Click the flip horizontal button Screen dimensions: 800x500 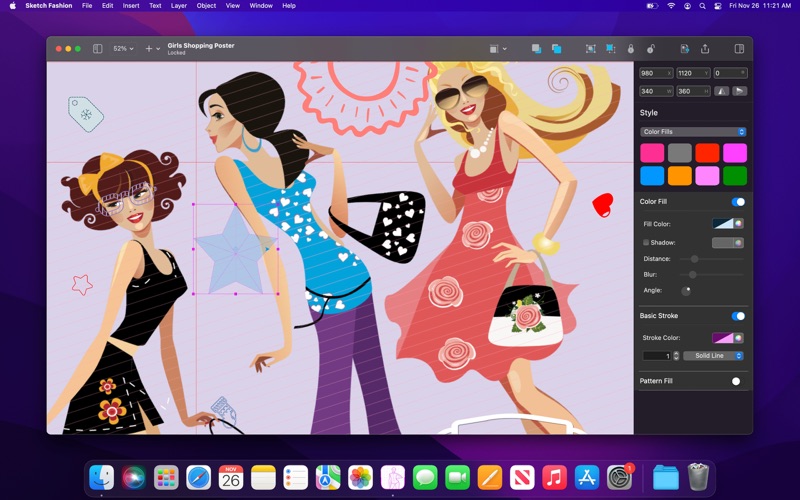tap(720, 91)
